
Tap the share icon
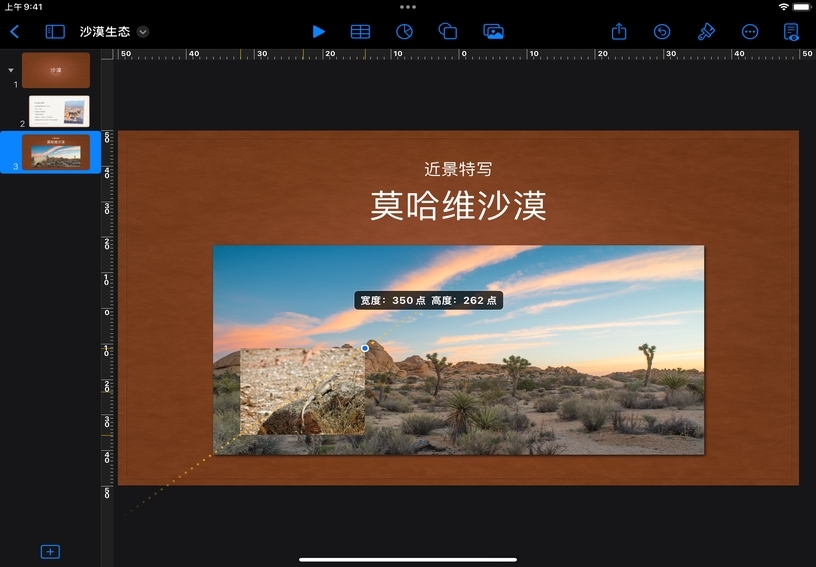click(619, 32)
